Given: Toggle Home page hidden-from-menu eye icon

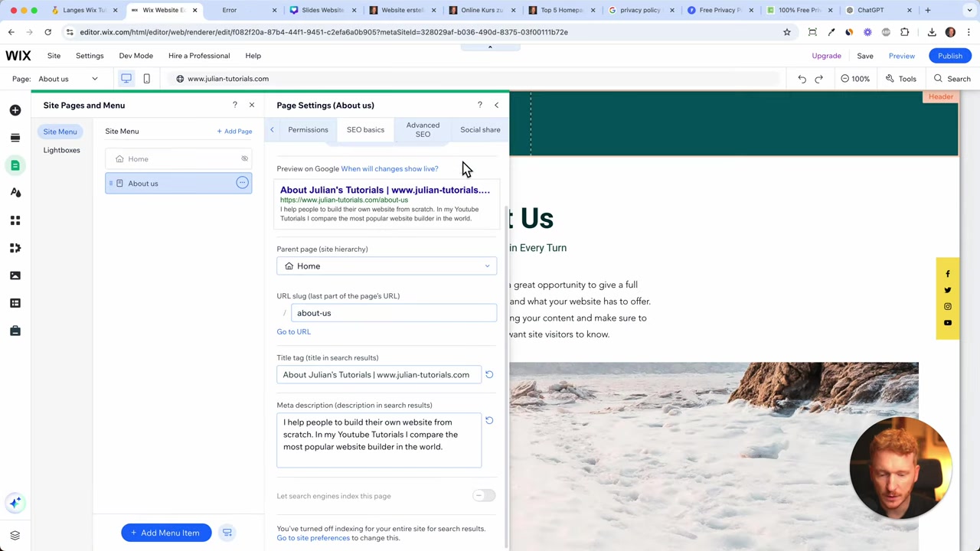Looking at the screenshot, I should pos(244,158).
